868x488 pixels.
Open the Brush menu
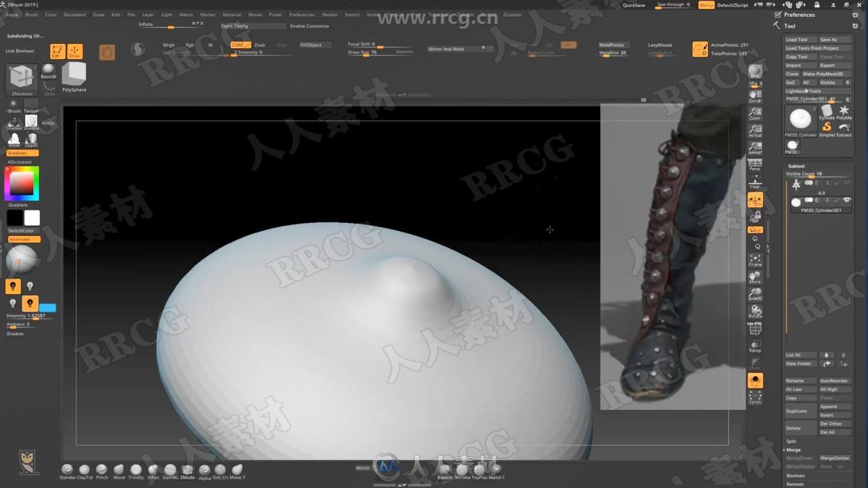click(31, 14)
